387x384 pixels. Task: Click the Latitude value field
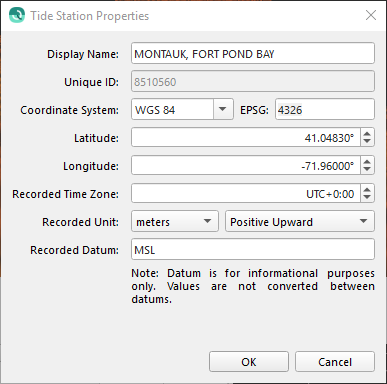pos(246,137)
